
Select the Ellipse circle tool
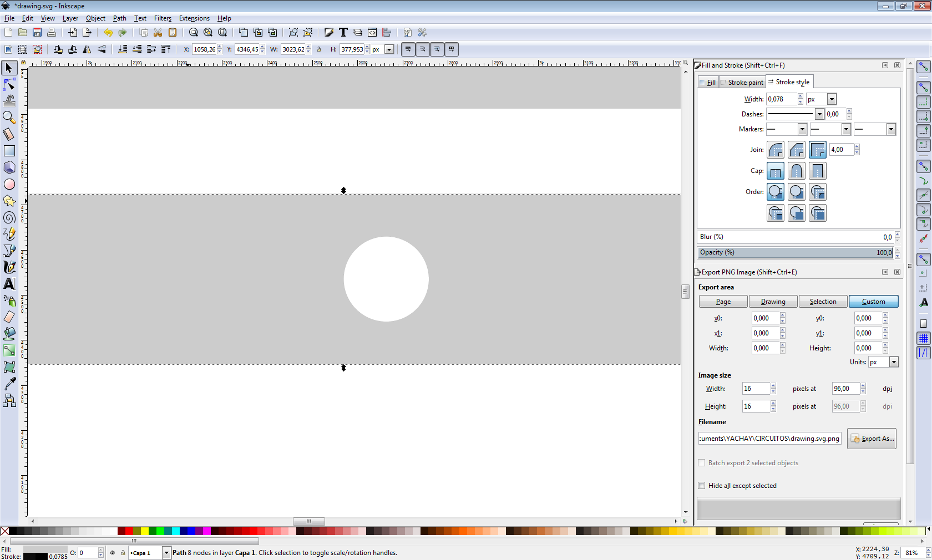pyautogui.click(x=9, y=184)
